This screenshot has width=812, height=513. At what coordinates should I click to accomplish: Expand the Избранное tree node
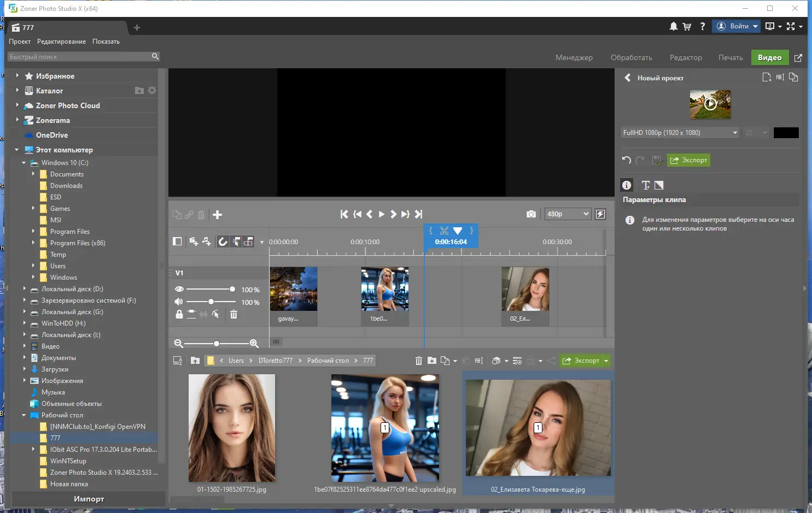[x=17, y=76]
